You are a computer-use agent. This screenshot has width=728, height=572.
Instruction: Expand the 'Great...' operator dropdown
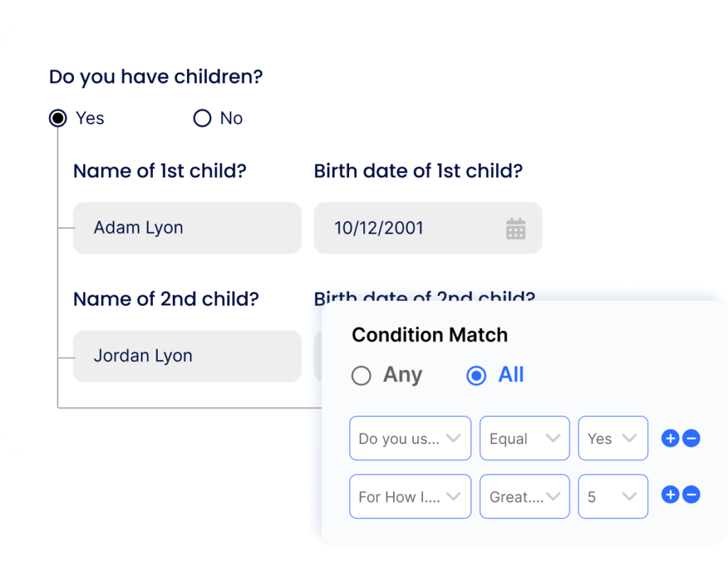pos(525,497)
